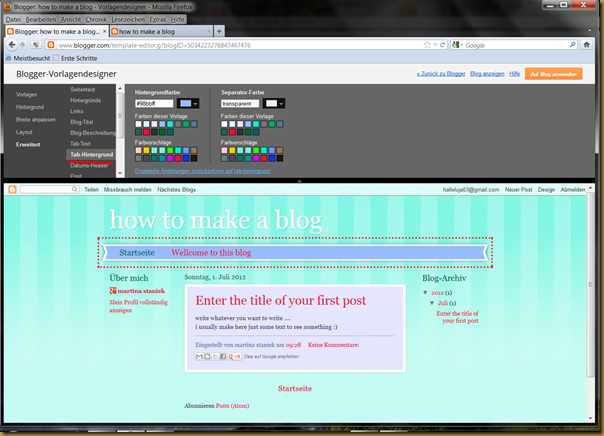
Task: Click the Meistbesucht bookmark icon
Action: tap(8, 58)
